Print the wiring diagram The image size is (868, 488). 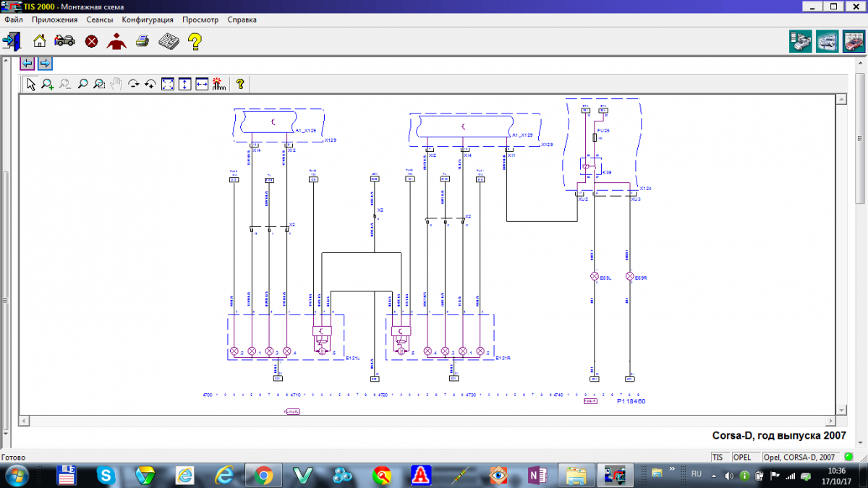pos(142,40)
